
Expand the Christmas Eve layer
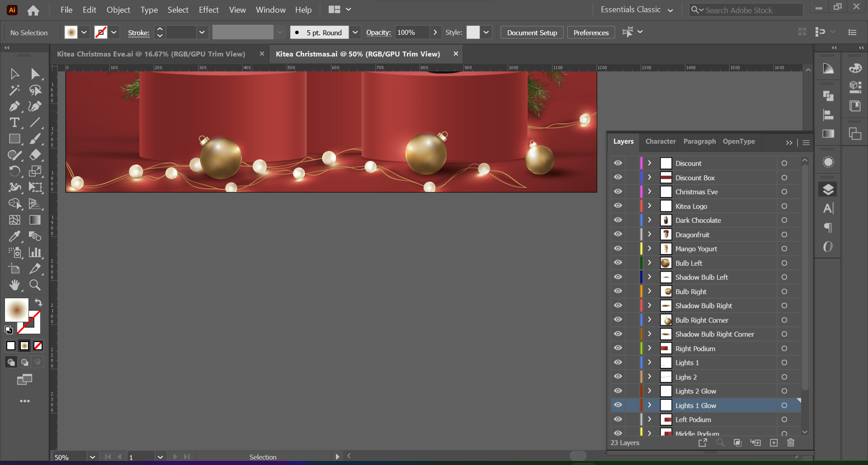(649, 192)
